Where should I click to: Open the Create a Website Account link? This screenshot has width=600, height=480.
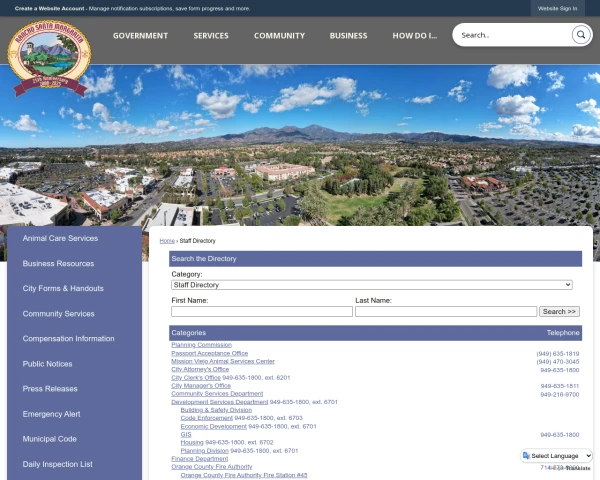tap(49, 8)
